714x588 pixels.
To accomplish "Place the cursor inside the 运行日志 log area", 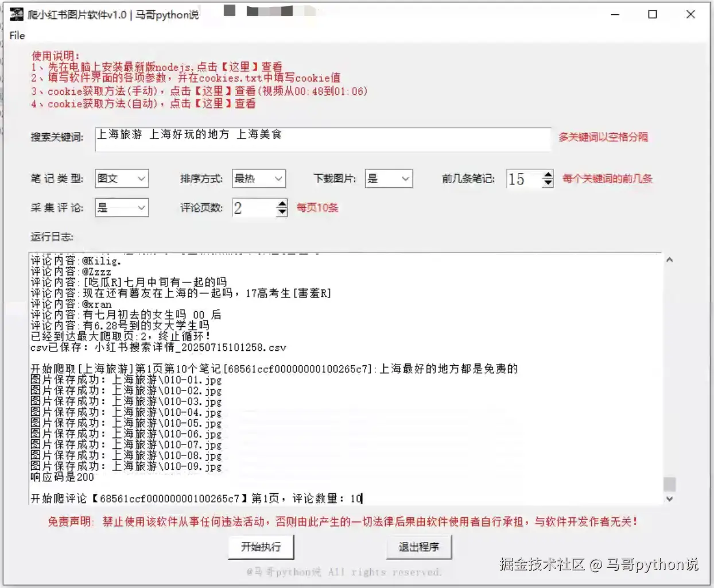I will coord(344,379).
